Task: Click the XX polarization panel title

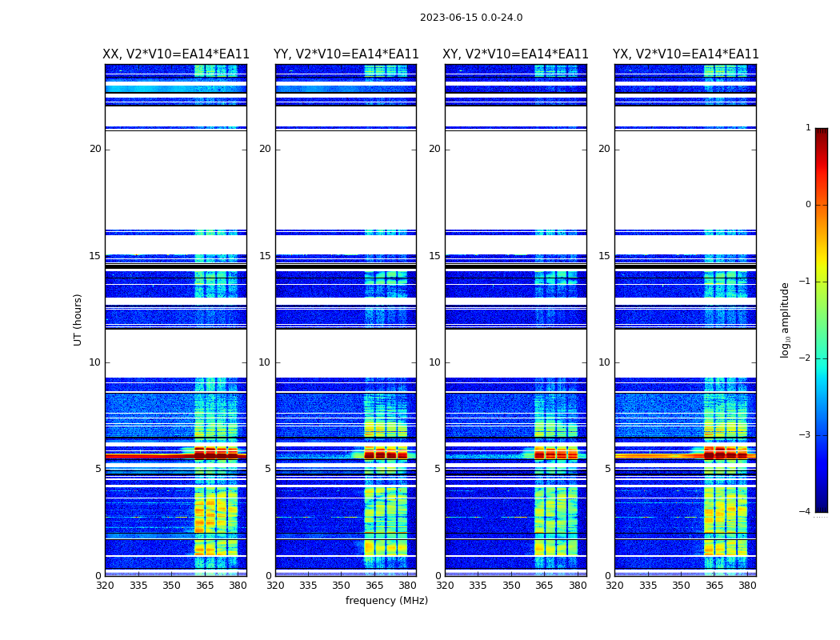Action: point(176,54)
